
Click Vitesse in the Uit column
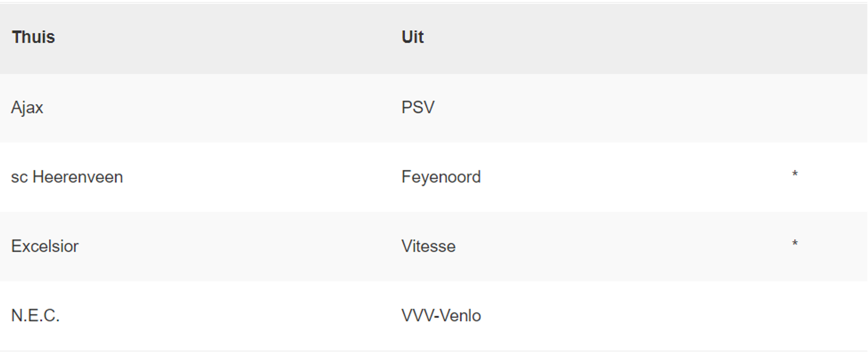(x=428, y=246)
